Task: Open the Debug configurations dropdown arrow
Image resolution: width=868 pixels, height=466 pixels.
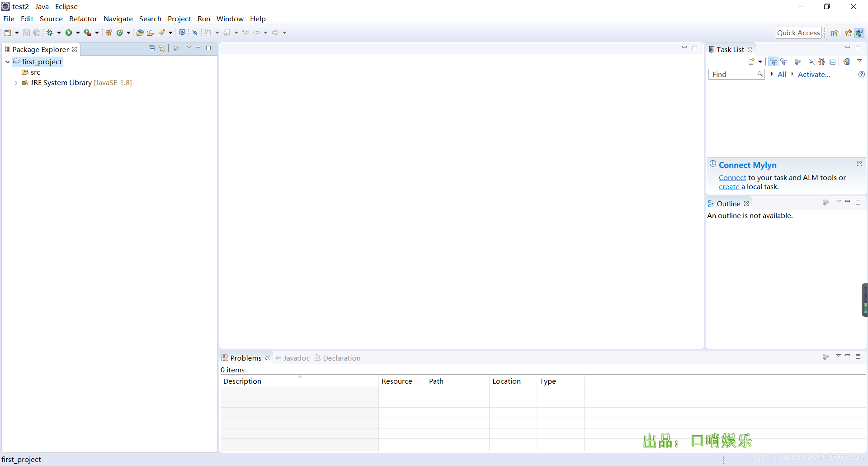Action: tap(59, 33)
